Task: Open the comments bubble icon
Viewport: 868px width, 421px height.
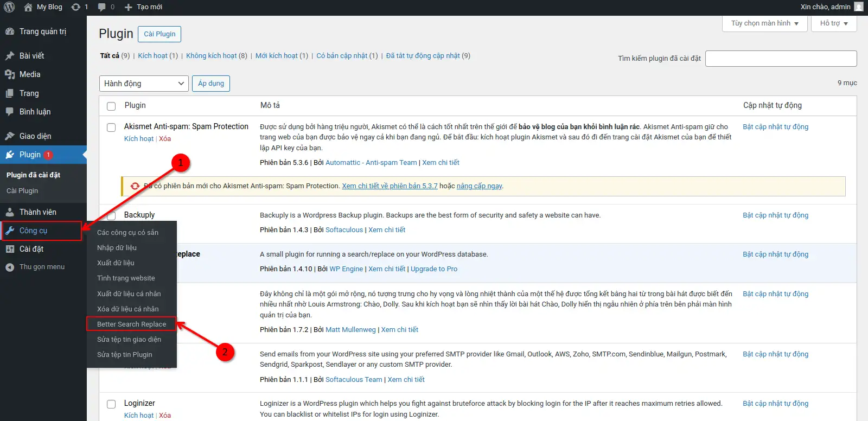Action: click(x=101, y=7)
